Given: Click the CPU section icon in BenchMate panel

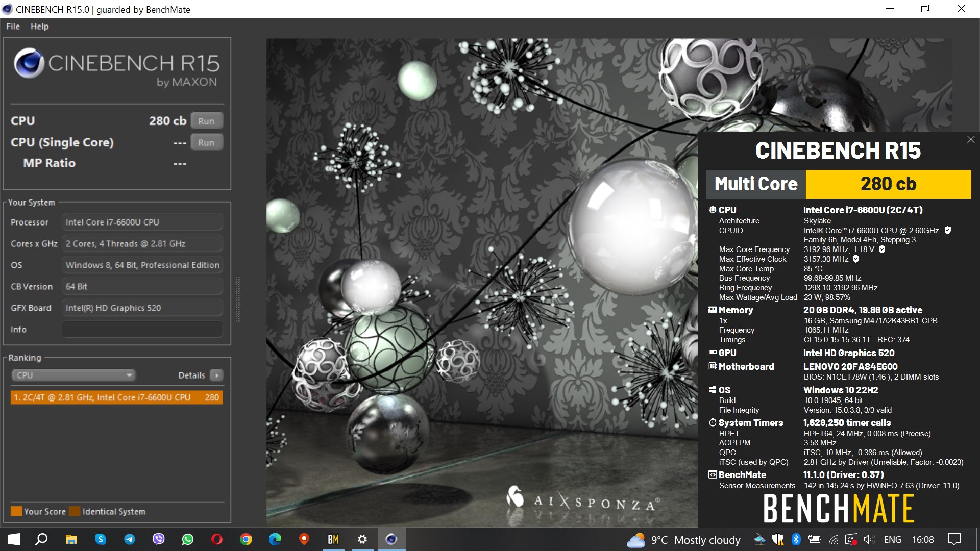Looking at the screenshot, I should click(713, 210).
